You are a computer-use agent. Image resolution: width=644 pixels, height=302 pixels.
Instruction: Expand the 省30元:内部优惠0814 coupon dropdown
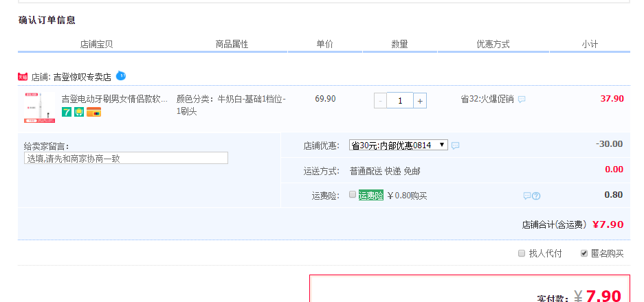(x=399, y=146)
